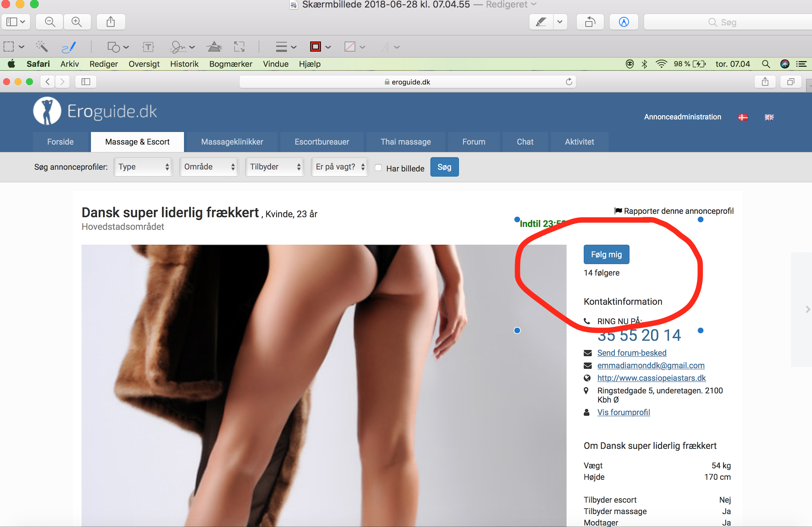812x527 pixels.
Task: Open the Historik menu
Action: coord(184,64)
